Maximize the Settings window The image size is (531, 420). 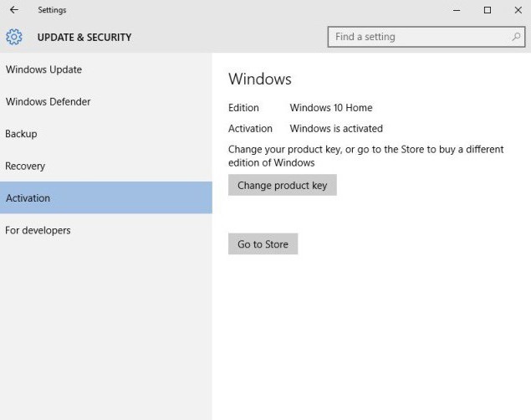488,10
